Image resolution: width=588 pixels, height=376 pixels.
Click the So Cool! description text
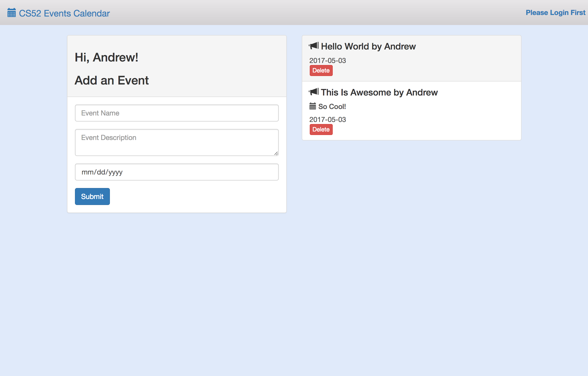coord(332,106)
